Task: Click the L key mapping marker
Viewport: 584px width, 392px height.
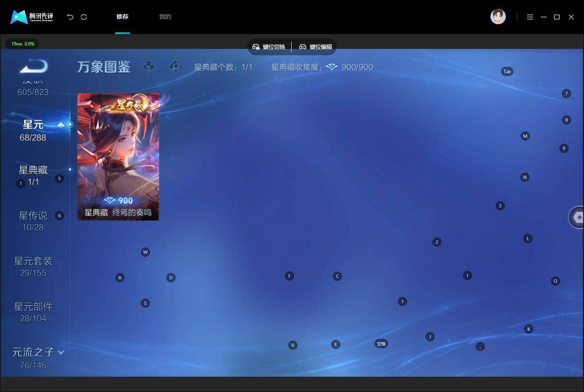Action: point(528,239)
